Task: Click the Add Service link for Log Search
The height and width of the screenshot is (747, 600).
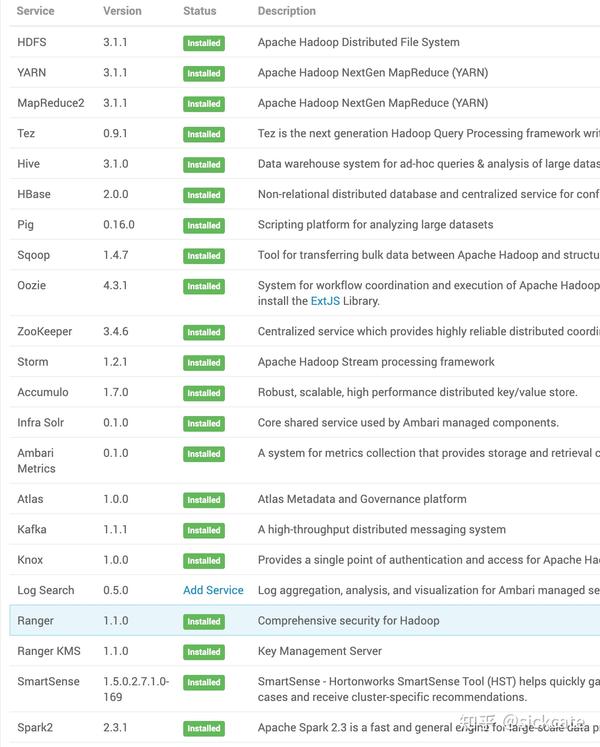Action: click(213, 590)
